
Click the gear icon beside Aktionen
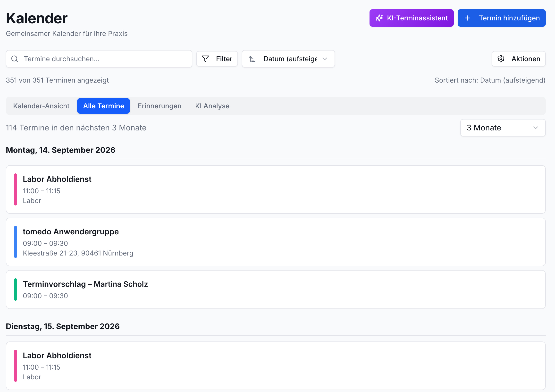pos(501,59)
